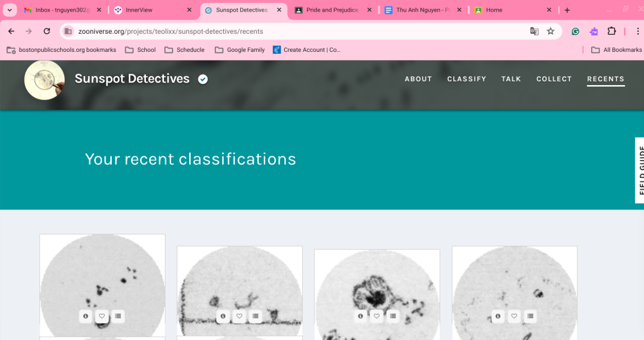The width and height of the screenshot is (644, 340).
Task: Open the Google Translate icon in address bar
Action: [534, 31]
